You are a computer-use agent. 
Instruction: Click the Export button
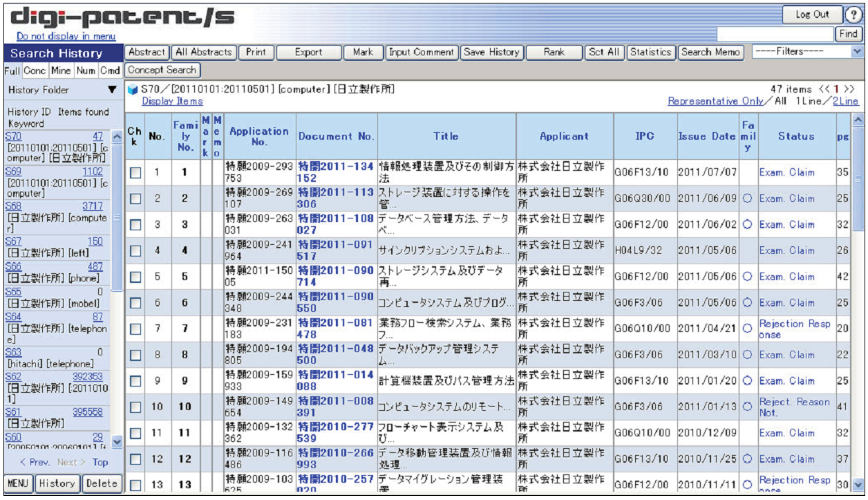pyautogui.click(x=308, y=52)
